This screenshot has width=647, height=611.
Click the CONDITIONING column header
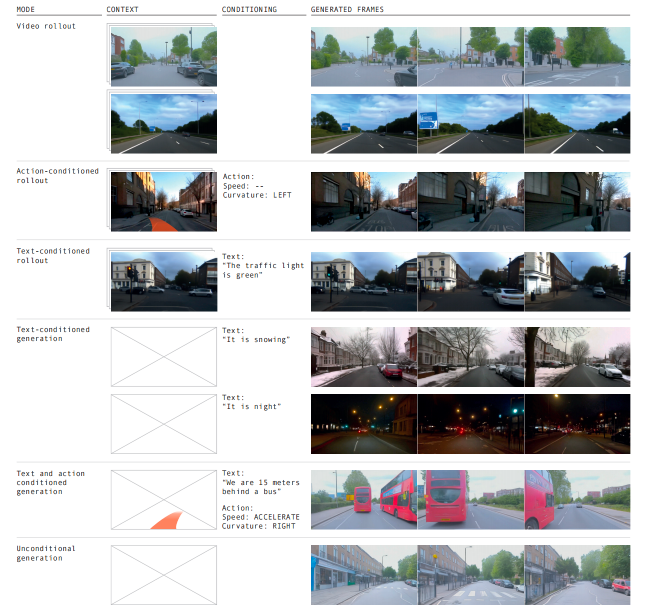click(x=249, y=9)
